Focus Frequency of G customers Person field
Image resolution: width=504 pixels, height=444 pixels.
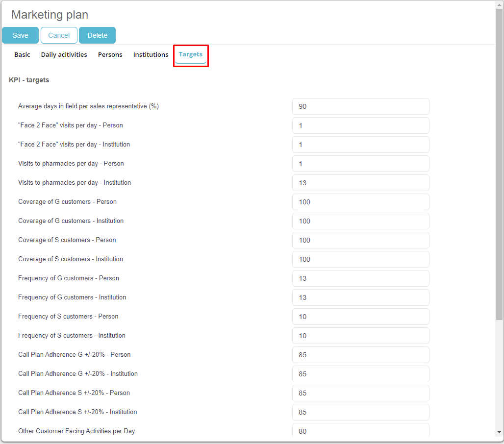360,278
